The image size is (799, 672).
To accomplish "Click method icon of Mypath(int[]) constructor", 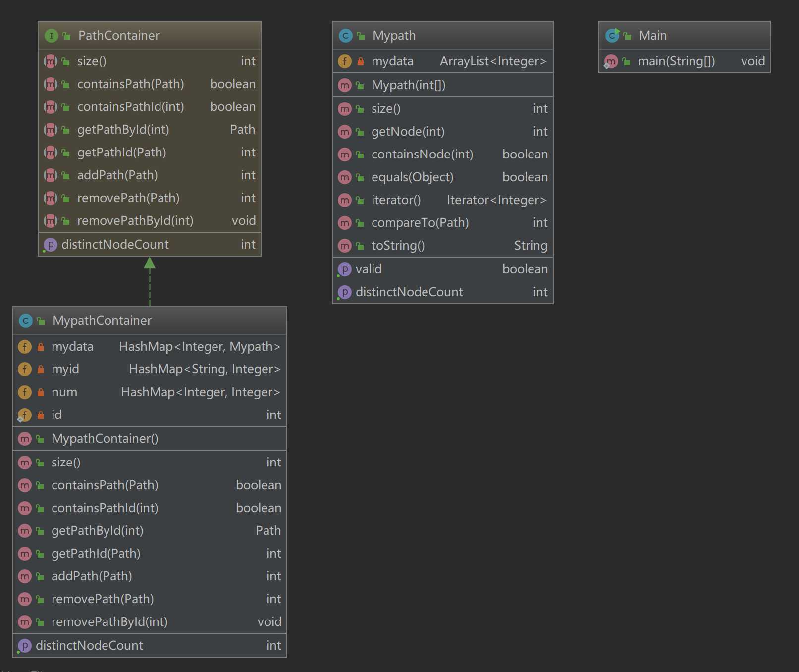I will 344,85.
